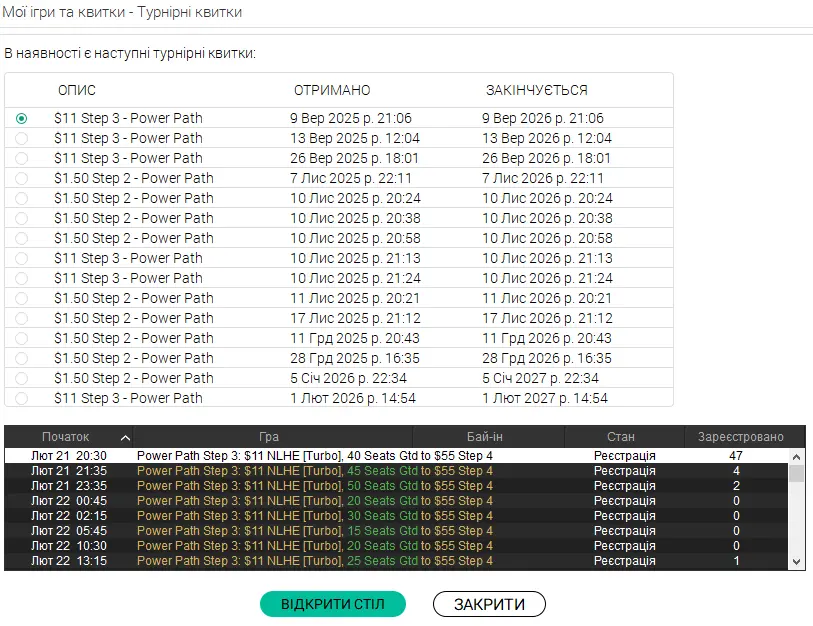Image resolution: width=813 pixels, height=626 pixels.
Task: Select the ticket received 1 Лют 2026 14:54
Action: pos(22,398)
